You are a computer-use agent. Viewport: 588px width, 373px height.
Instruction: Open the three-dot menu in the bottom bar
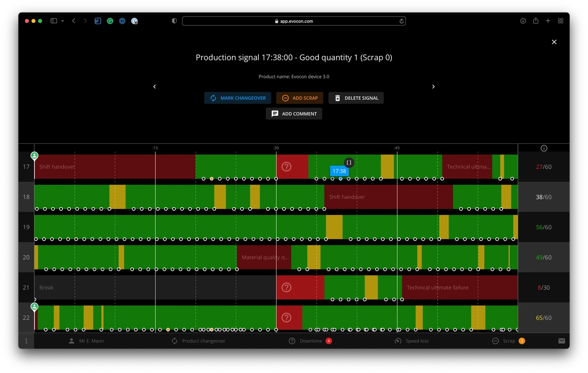[26, 341]
